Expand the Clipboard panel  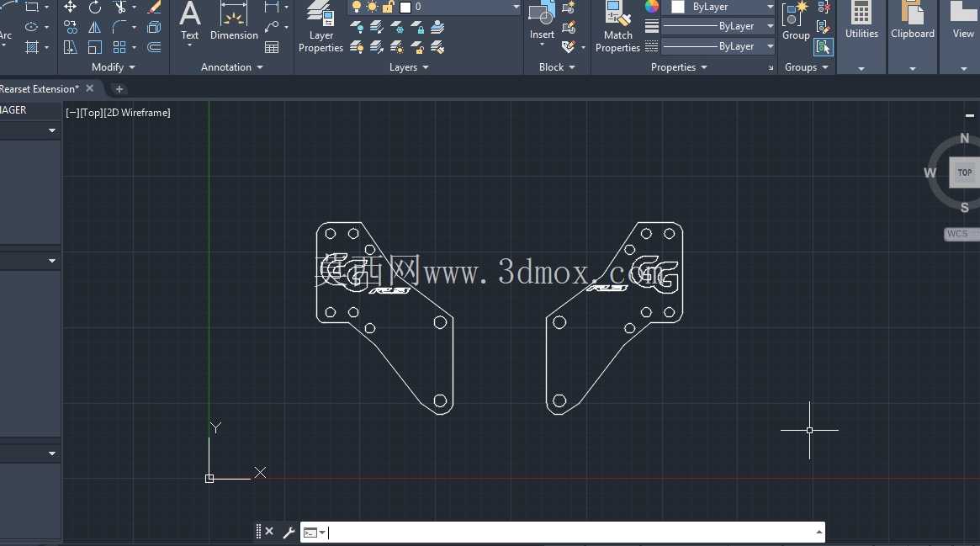coord(913,69)
